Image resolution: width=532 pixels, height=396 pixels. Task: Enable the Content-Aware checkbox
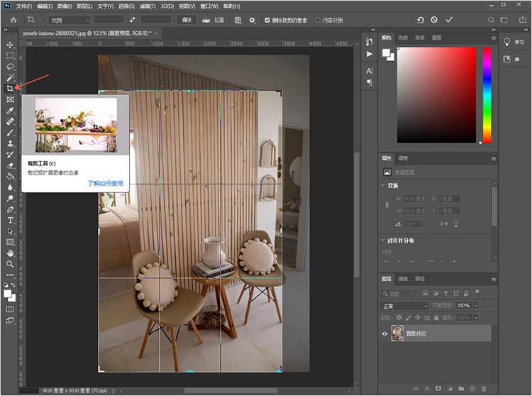point(318,21)
